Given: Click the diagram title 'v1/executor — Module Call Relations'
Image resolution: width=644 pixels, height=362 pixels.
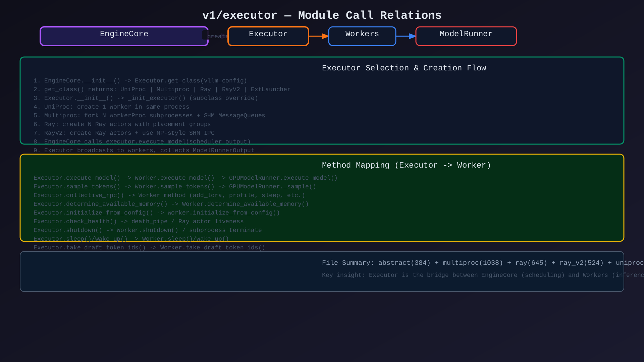Looking at the screenshot, I should tap(322, 15).
